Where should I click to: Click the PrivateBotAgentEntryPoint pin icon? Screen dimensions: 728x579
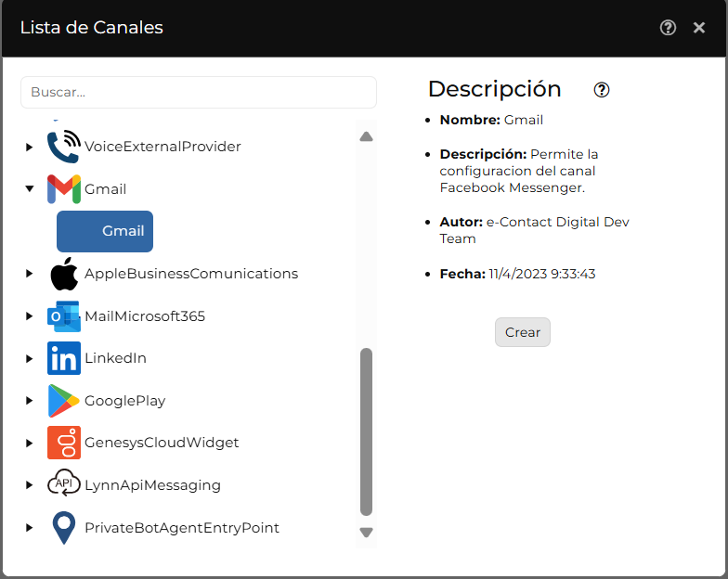point(64,527)
